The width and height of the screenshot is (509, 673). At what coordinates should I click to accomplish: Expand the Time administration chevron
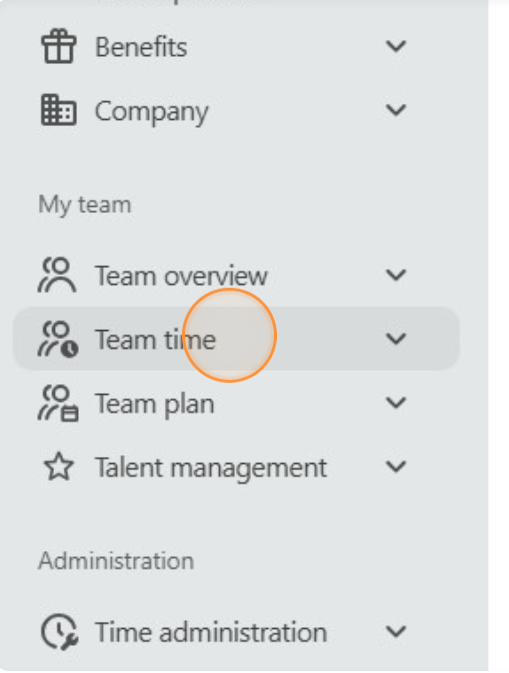pos(396,632)
